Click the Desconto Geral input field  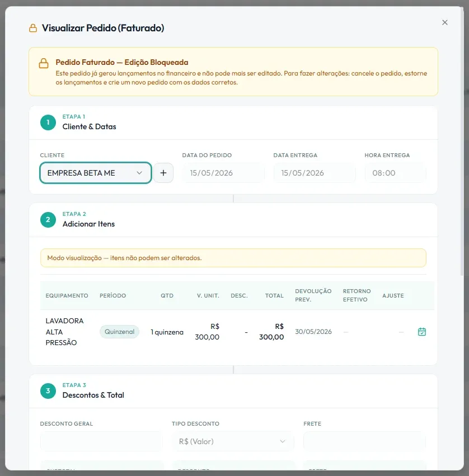coord(101,441)
